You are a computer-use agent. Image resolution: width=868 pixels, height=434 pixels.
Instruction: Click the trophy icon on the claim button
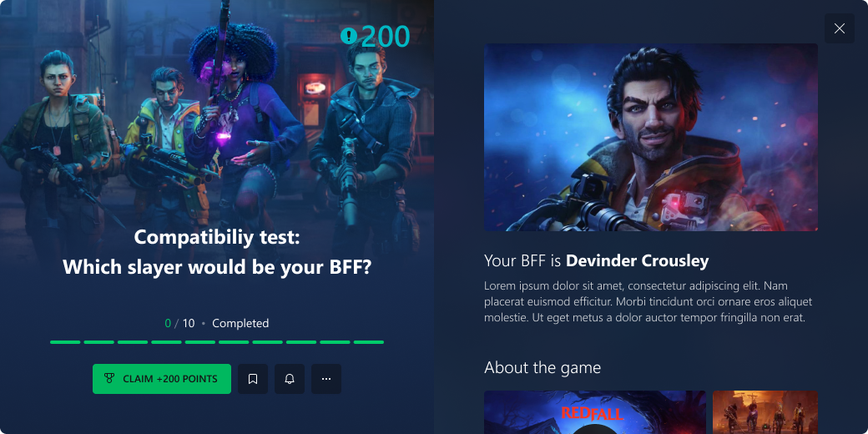click(109, 379)
